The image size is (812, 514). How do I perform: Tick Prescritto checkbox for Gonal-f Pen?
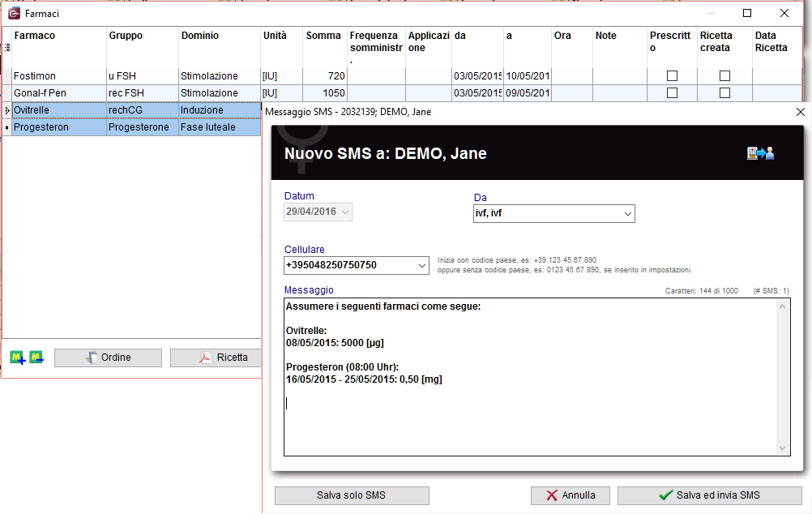tap(672, 92)
